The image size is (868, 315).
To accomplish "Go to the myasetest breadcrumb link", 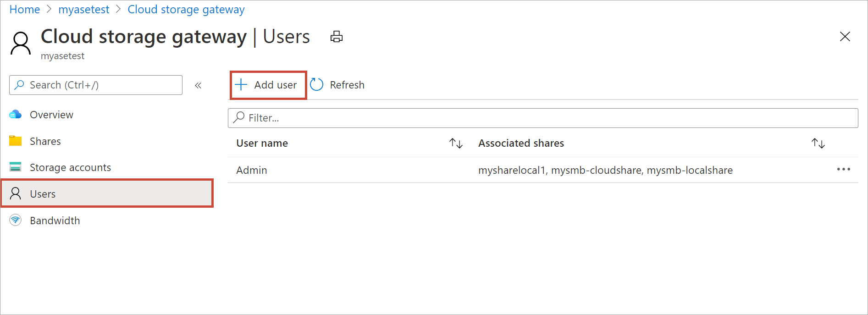I will click(x=84, y=10).
